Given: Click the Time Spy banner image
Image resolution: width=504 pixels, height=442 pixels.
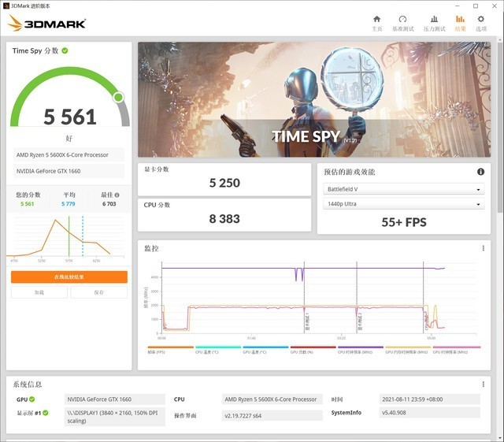Looking at the screenshot, I should click(x=314, y=99).
